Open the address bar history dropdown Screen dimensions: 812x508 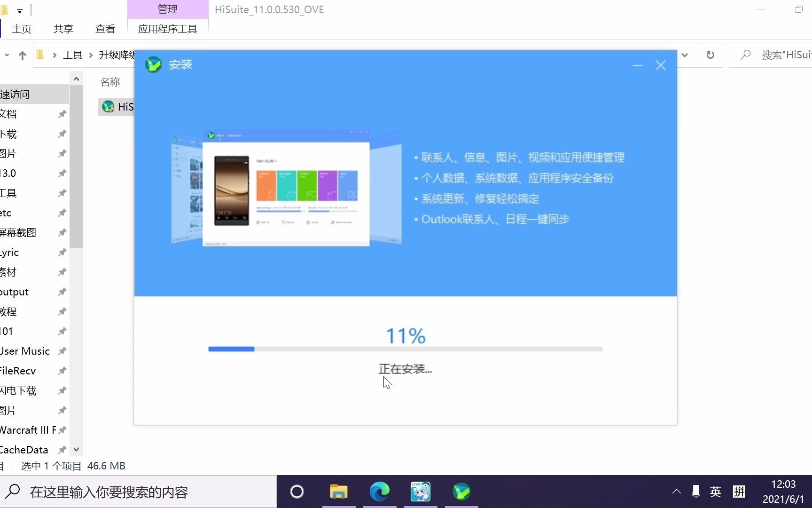coord(685,55)
